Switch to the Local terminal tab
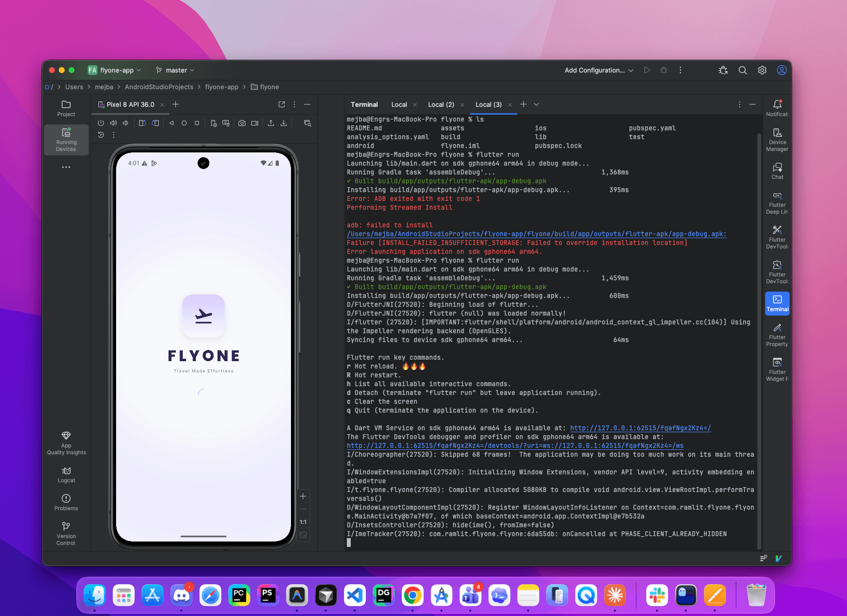847x616 pixels. pos(399,104)
